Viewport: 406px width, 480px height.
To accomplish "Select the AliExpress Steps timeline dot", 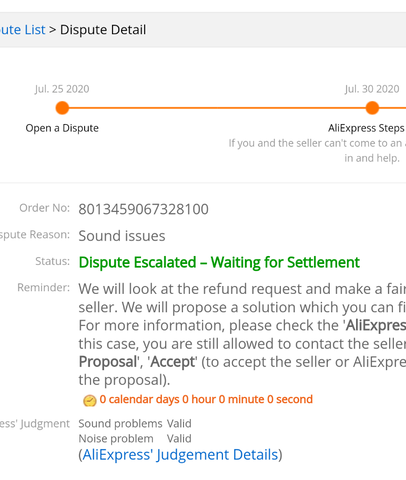I will pos(372,108).
